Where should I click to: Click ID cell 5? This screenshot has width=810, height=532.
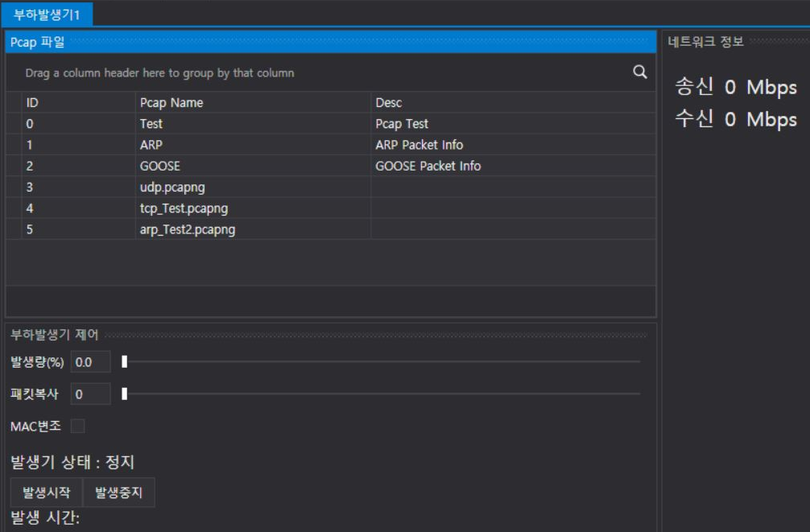click(x=79, y=229)
